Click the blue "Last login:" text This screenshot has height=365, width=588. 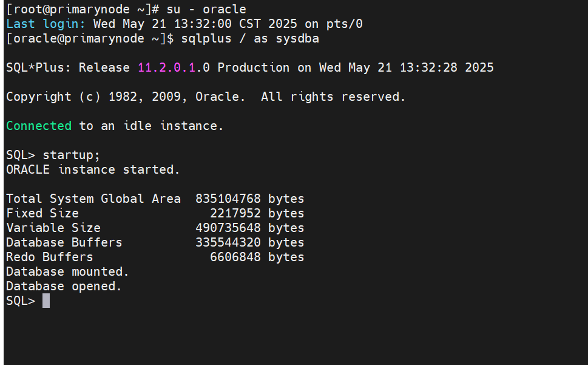coord(46,24)
